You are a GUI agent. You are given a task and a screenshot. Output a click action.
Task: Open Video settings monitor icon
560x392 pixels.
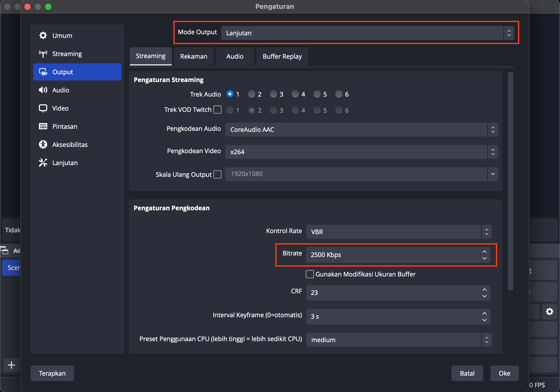[43, 108]
